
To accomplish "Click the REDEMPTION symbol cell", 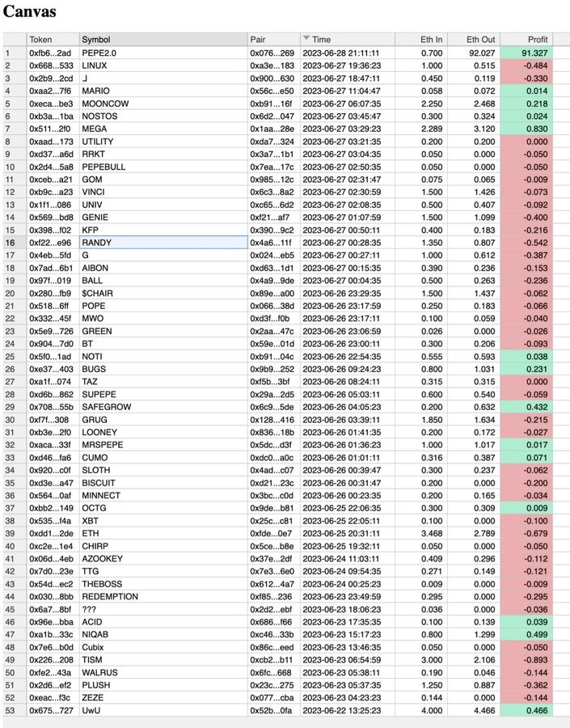I will click(x=163, y=597).
